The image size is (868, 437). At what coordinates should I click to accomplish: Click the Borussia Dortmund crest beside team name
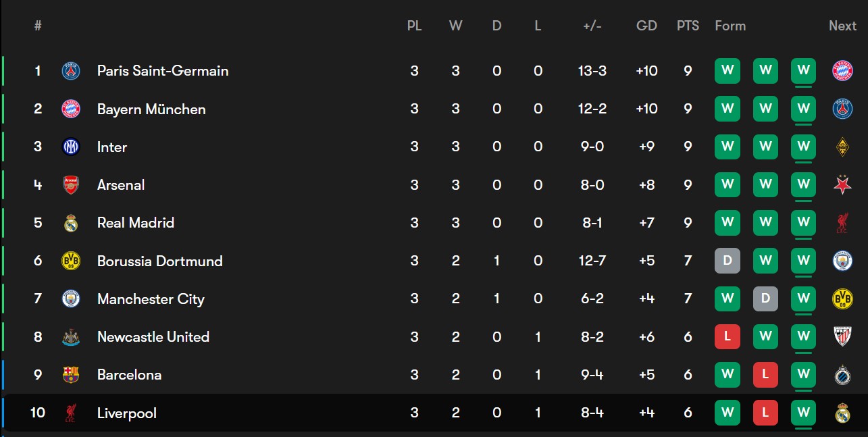click(71, 261)
